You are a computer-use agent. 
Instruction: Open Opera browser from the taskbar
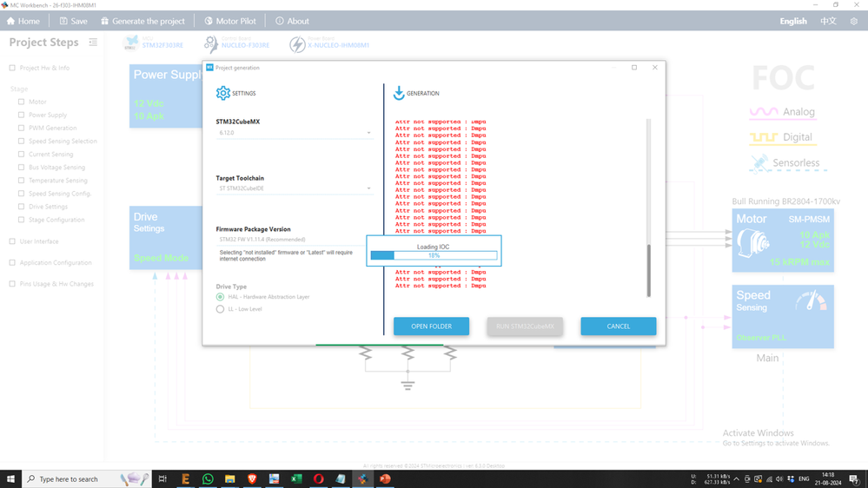pos(318,478)
